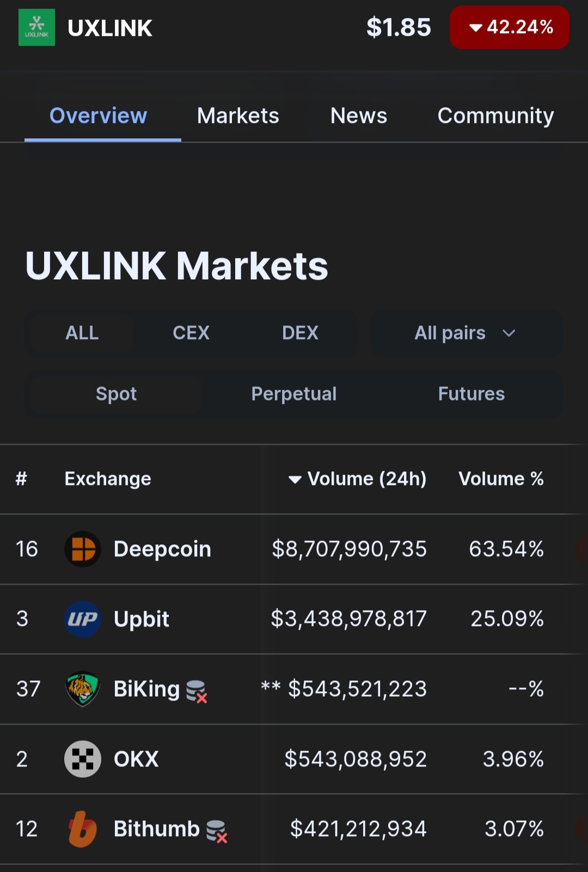
Task: Click the Upbit exchange logo
Action: pos(83,619)
